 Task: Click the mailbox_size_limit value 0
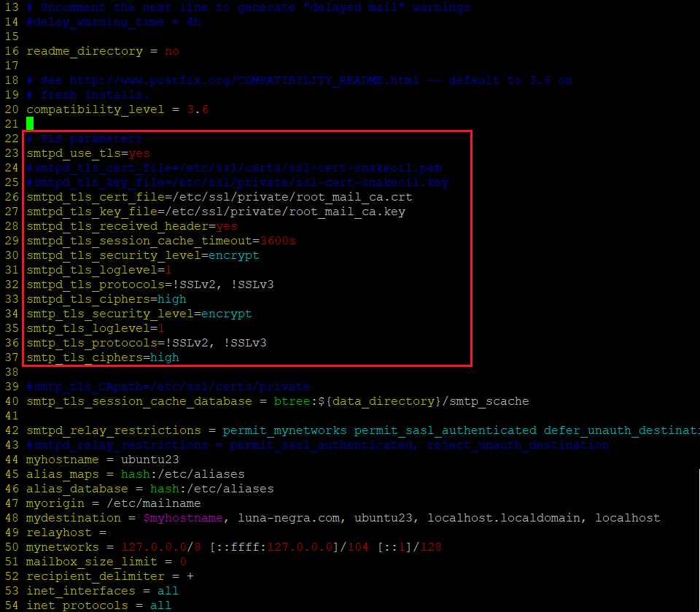pyautogui.click(x=183, y=562)
